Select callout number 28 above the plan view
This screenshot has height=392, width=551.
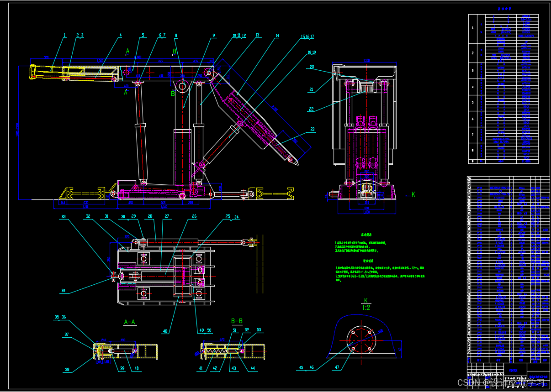point(150,216)
